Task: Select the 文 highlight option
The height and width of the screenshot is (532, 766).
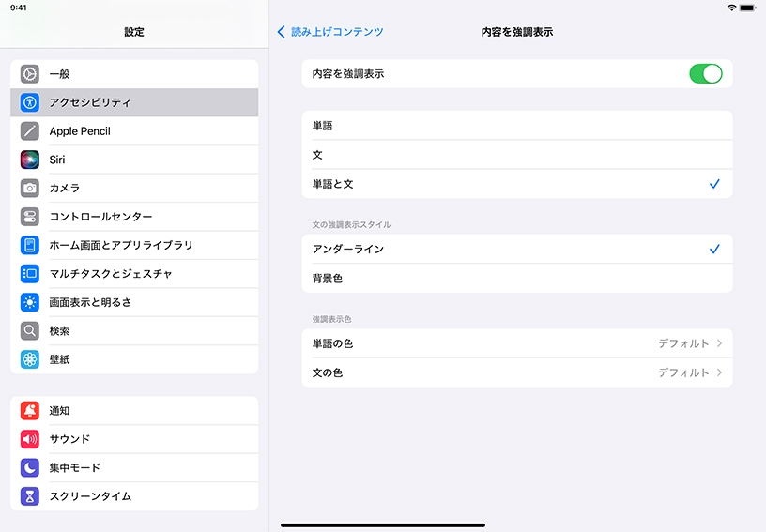Action: point(516,155)
